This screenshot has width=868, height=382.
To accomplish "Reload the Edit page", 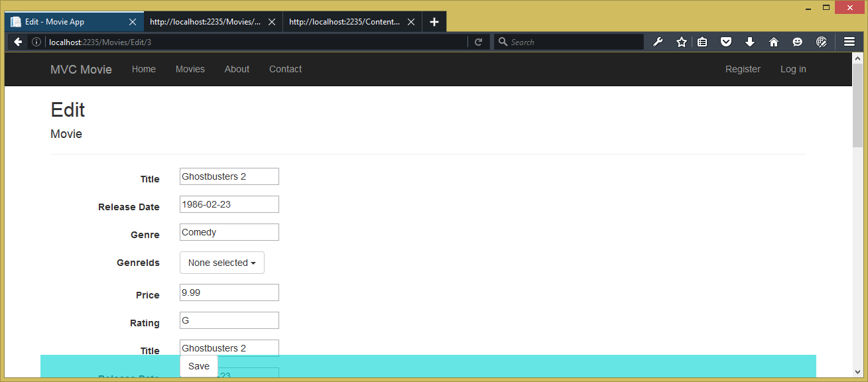I will (479, 41).
